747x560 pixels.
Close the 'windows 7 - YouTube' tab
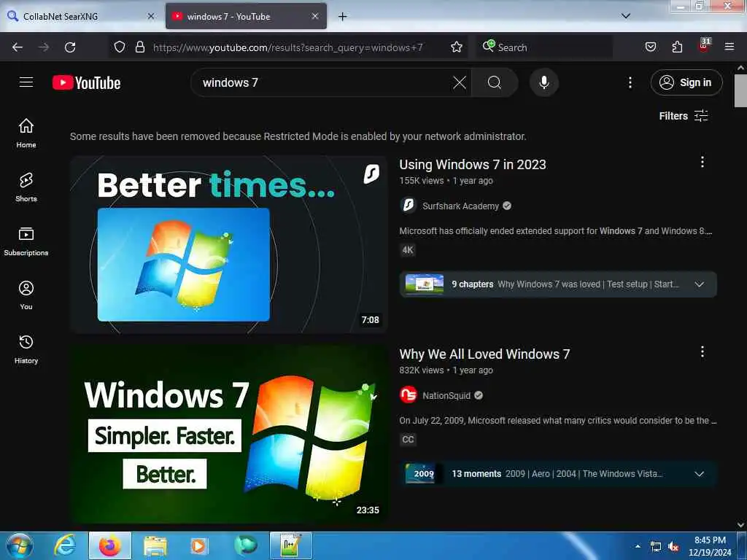(315, 16)
